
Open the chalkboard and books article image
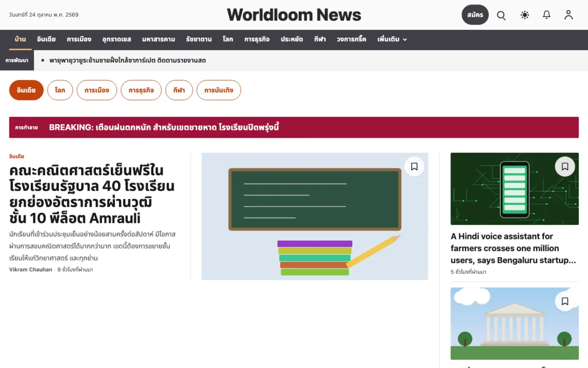pos(315,216)
